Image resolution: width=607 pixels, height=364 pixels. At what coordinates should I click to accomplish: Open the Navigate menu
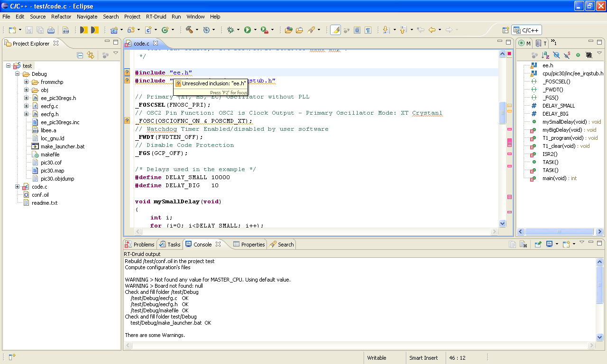pos(87,17)
